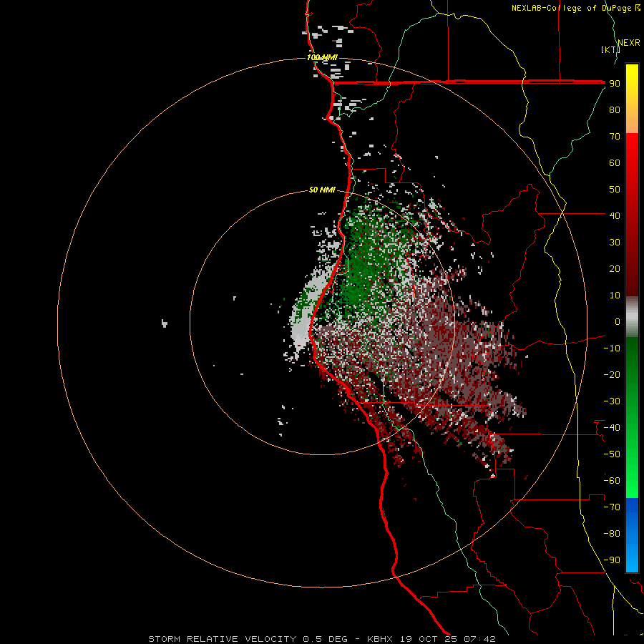
Task: Click the -50 value on the velocity scale
Action: [x=612, y=454]
